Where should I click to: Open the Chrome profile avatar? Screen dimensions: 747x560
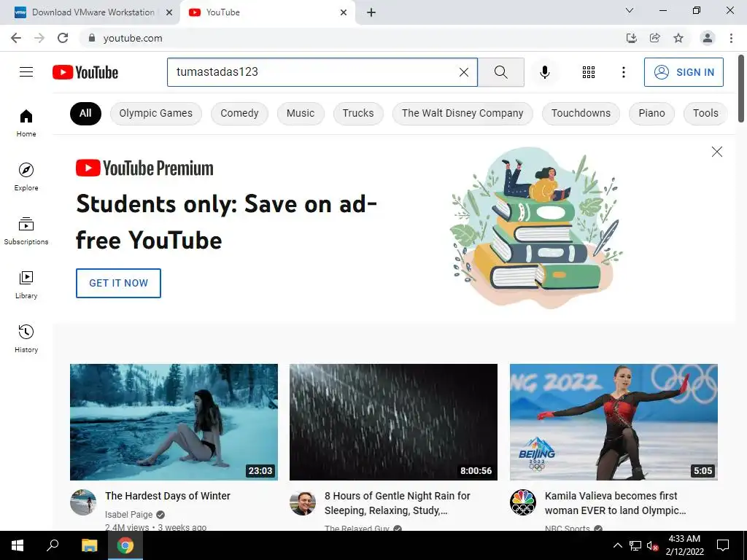[708, 38]
